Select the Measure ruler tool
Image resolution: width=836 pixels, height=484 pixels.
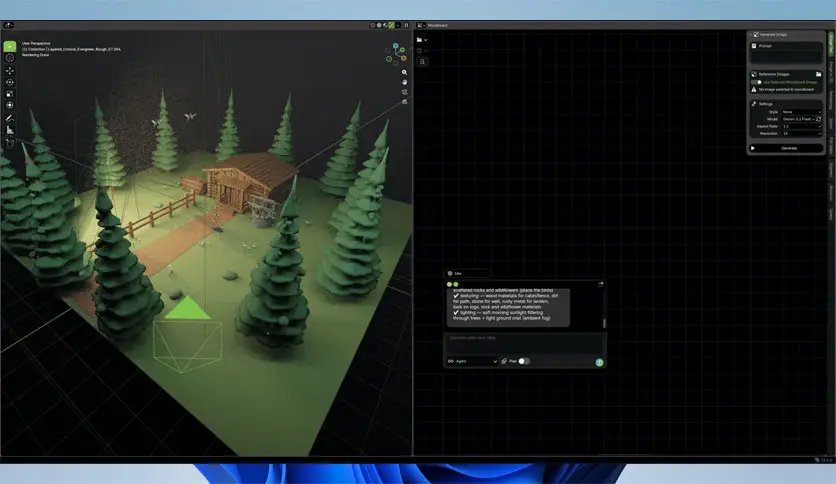tap(10, 130)
